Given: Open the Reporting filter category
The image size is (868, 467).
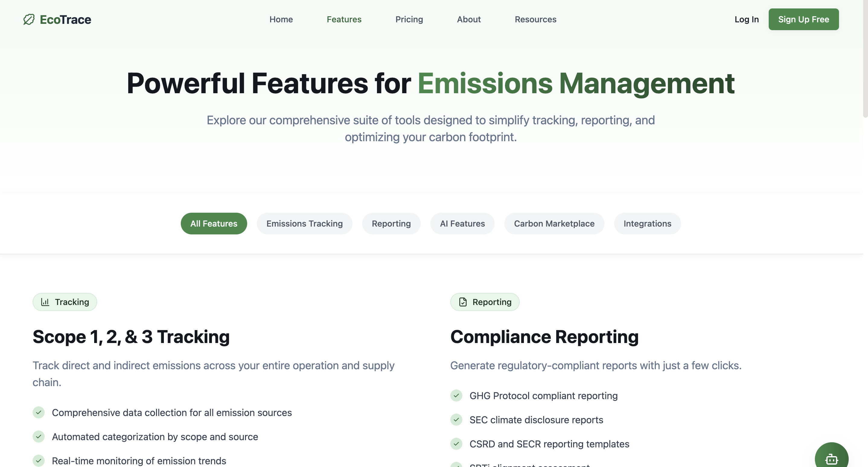Looking at the screenshot, I should (x=391, y=223).
